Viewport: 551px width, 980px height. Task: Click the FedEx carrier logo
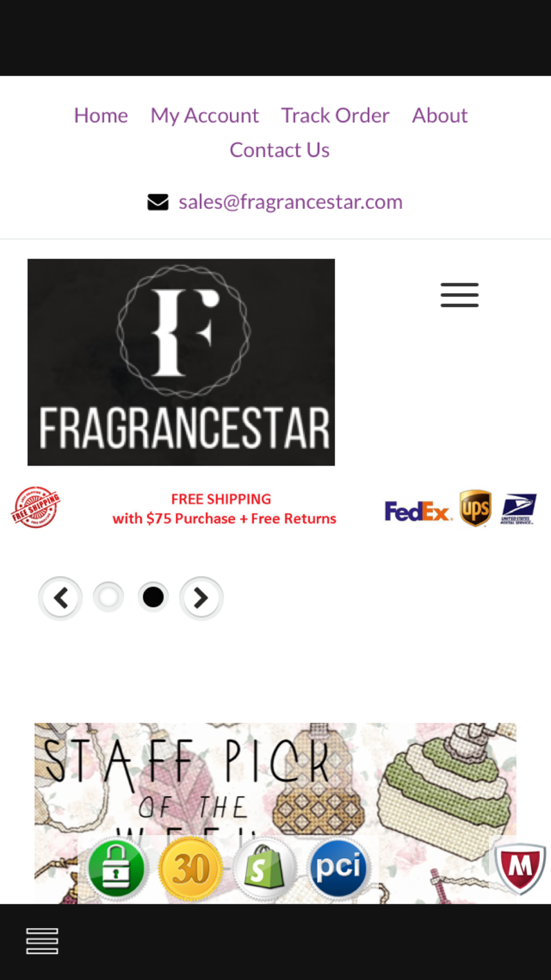(418, 511)
